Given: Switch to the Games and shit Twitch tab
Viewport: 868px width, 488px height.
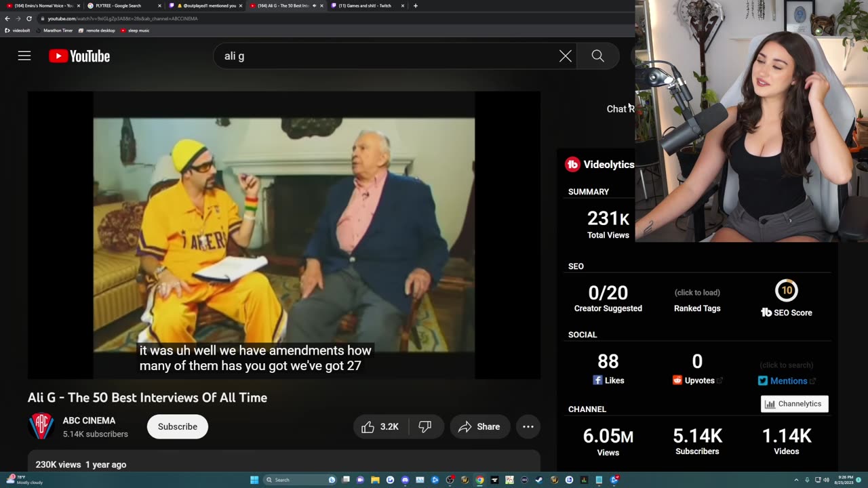Looking at the screenshot, I should pyautogui.click(x=365, y=5).
